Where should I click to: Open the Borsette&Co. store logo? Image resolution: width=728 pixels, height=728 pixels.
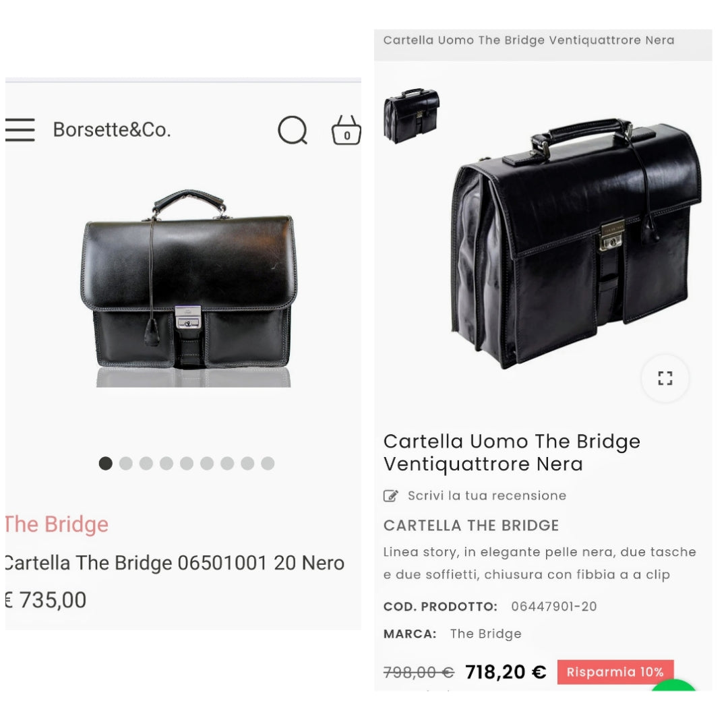point(112,129)
